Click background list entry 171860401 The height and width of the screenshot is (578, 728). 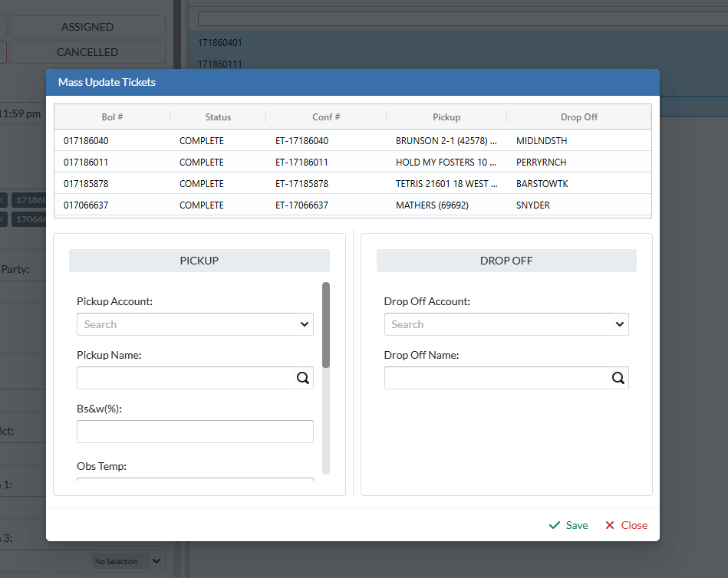(219, 43)
